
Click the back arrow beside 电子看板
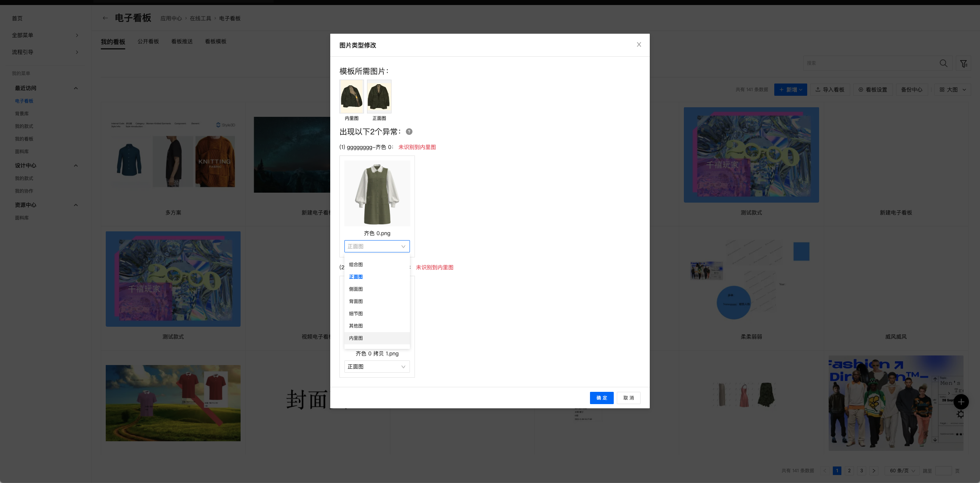105,18
